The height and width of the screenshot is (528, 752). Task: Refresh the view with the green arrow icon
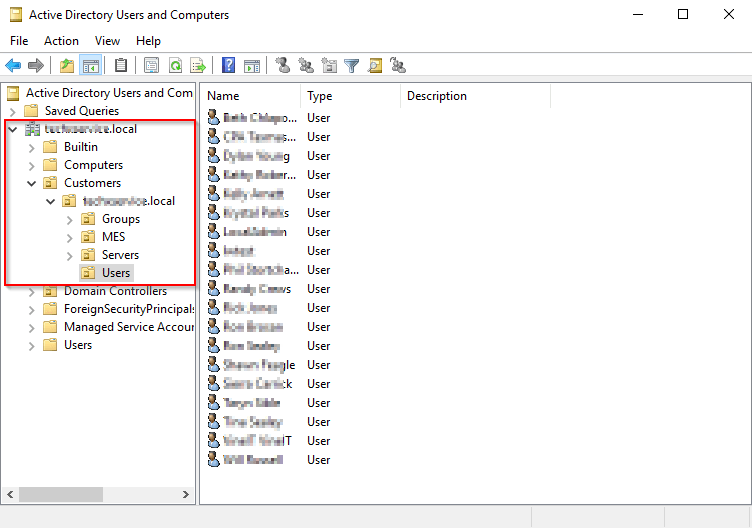coord(176,65)
